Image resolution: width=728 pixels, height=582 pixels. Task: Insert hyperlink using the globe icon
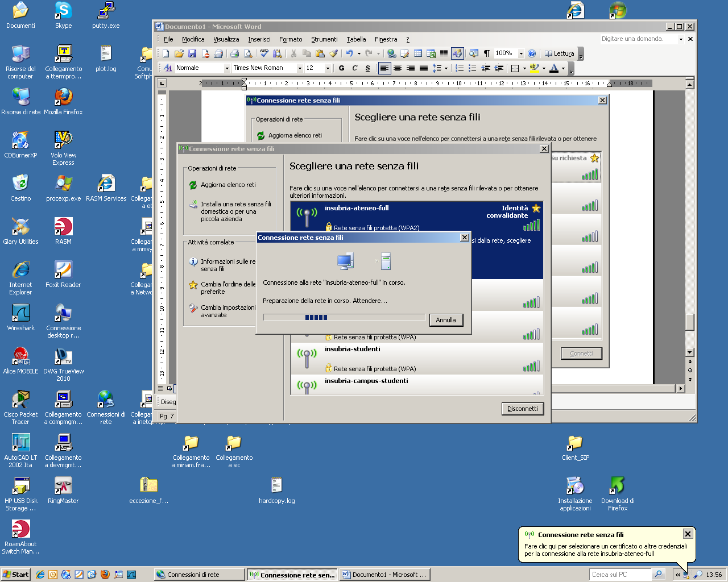point(391,53)
